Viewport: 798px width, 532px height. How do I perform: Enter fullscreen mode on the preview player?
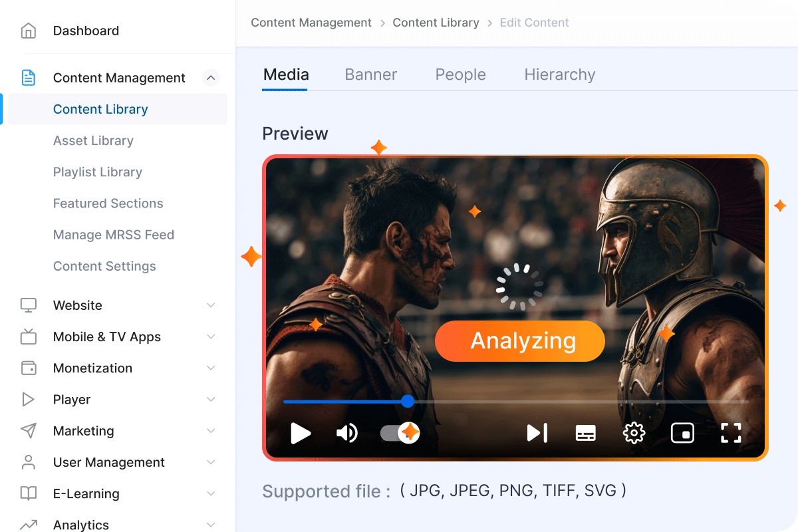(x=731, y=433)
